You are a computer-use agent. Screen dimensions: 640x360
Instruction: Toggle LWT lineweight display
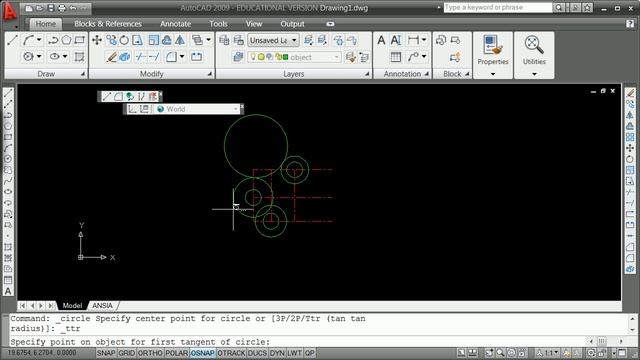coord(294,353)
